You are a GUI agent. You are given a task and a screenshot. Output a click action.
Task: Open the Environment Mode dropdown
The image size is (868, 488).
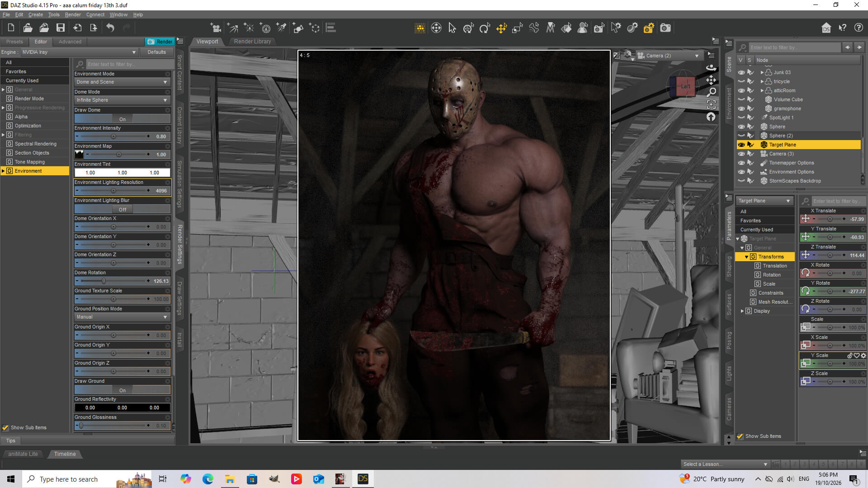[x=122, y=82]
